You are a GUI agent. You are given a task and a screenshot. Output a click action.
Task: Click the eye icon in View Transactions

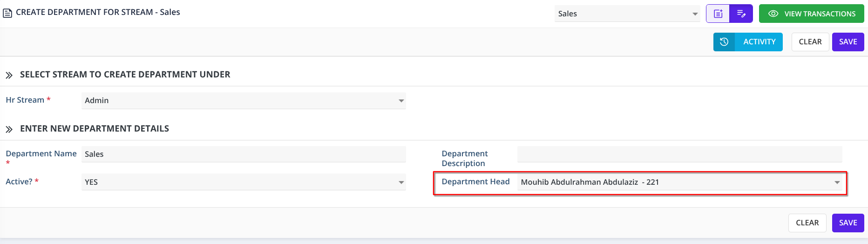[773, 14]
